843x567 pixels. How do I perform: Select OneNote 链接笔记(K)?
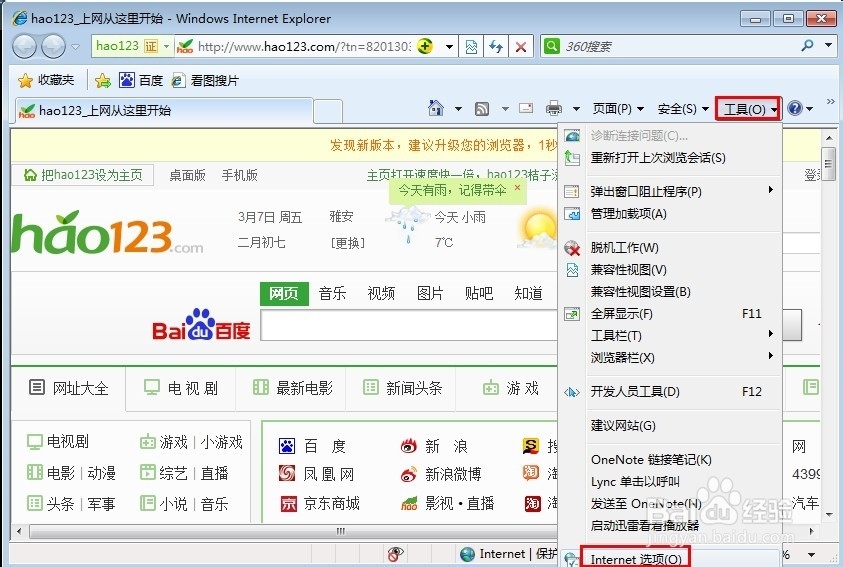point(670,460)
